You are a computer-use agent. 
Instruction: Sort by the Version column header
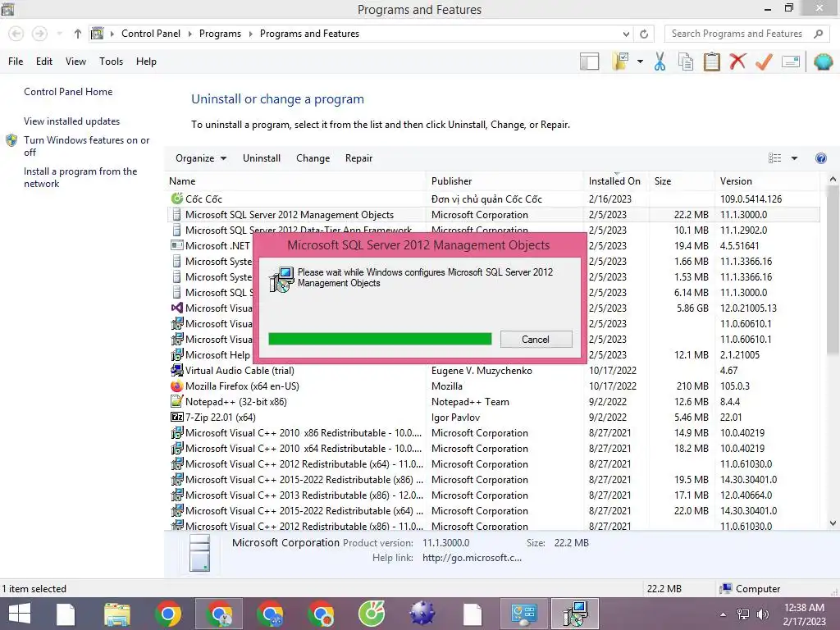coord(767,181)
